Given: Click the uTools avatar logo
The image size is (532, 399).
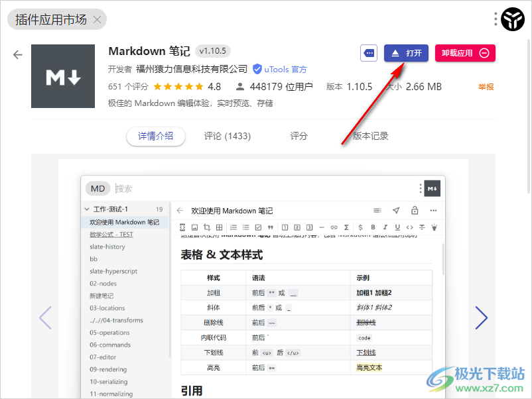Looking at the screenshot, I should [513, 19].
